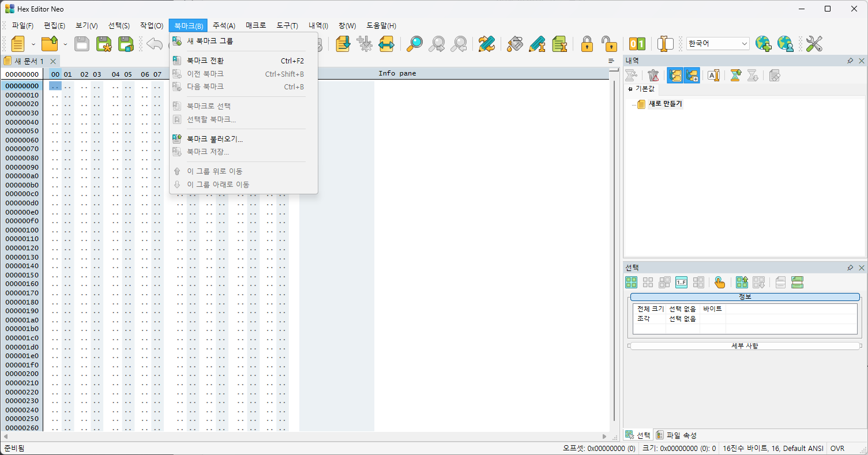868x455 pixels.
Task: Switch to the 기본값 tab in 내역 panel
Action: coord(641,89)
